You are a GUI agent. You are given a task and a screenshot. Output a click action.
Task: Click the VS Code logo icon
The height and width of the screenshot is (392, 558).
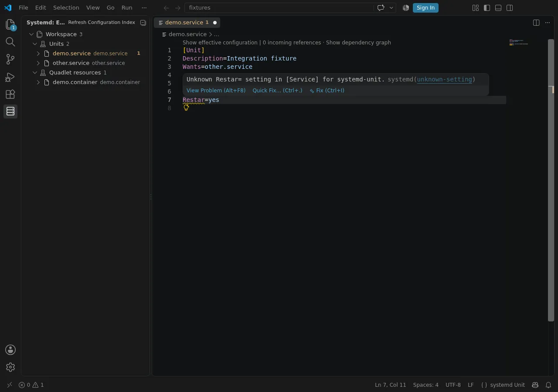point(8,8)
